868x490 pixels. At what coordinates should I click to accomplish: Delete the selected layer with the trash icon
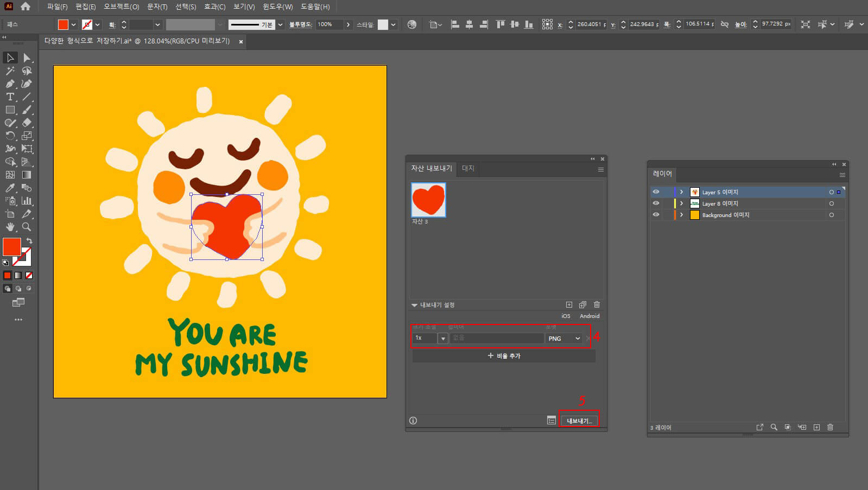click(x=830, y=428)
